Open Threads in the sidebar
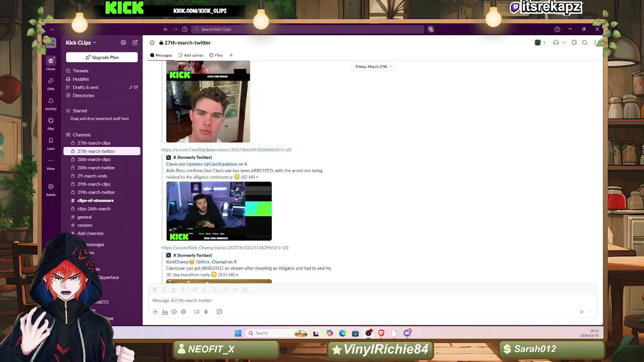644x362 pixels. click(x=80, y=71)
